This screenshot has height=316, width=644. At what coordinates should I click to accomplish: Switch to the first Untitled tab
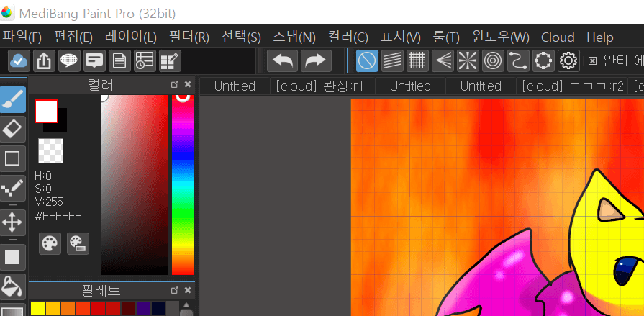pos(235,86)
